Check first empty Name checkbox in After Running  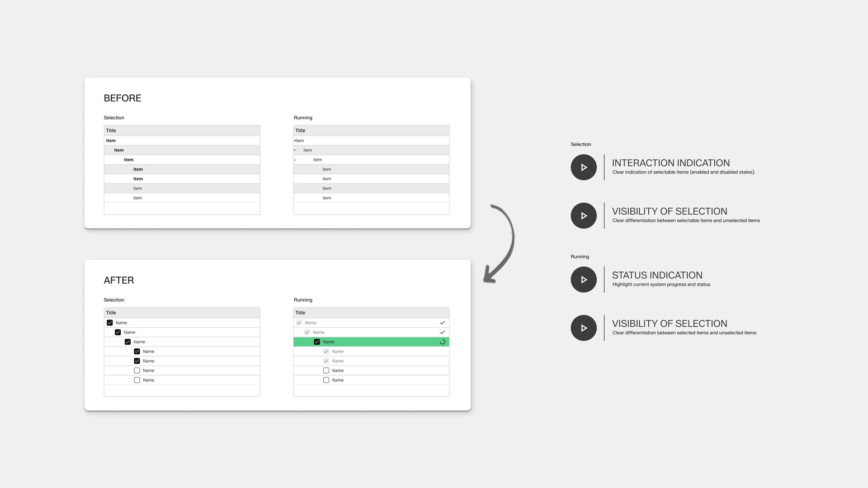326,371
